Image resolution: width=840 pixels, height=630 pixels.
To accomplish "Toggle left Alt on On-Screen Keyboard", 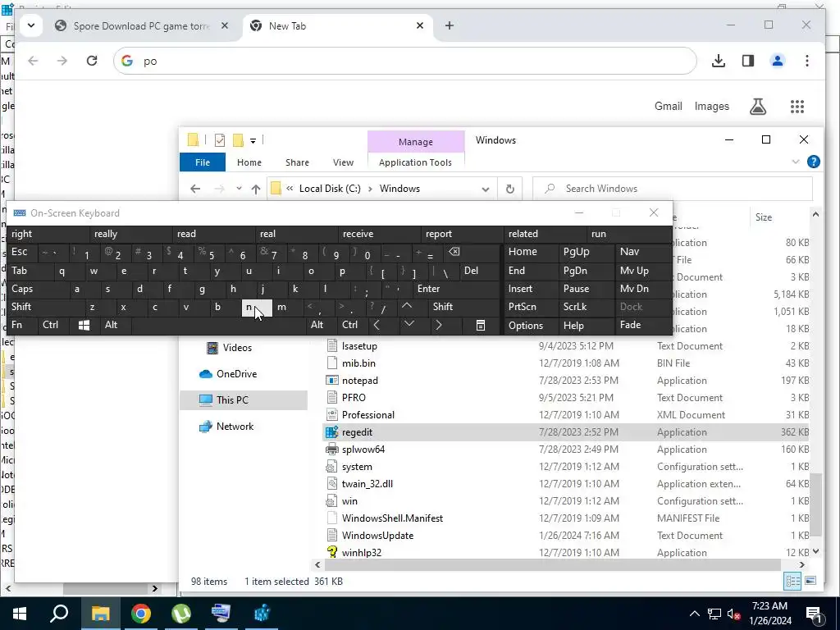I will tap(115, 325).
